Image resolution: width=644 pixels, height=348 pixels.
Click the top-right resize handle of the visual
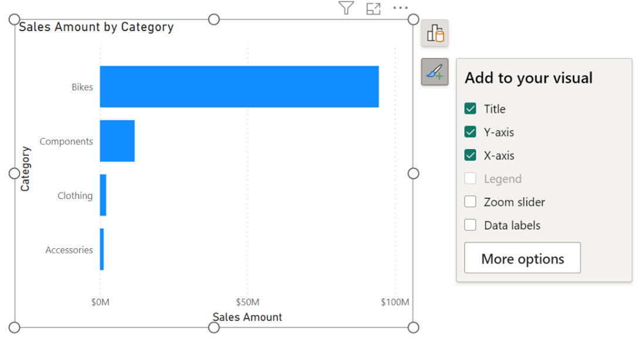pyautogui.click(x=413, y=19)
